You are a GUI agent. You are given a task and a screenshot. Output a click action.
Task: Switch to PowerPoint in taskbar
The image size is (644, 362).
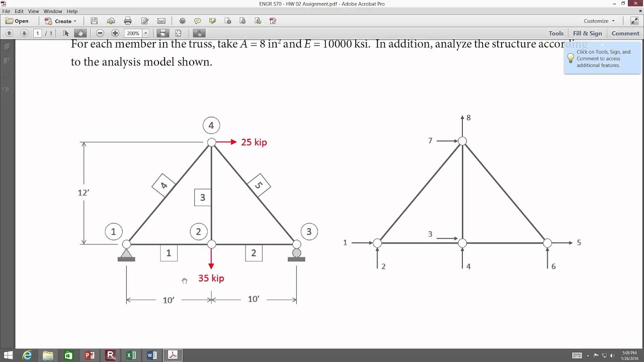click(x=90, y=355)
